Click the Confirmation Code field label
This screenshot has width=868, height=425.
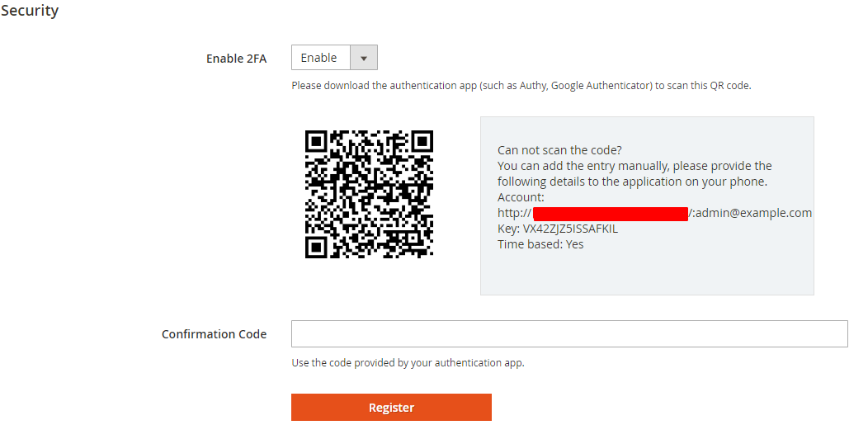(x=214, y=334)
